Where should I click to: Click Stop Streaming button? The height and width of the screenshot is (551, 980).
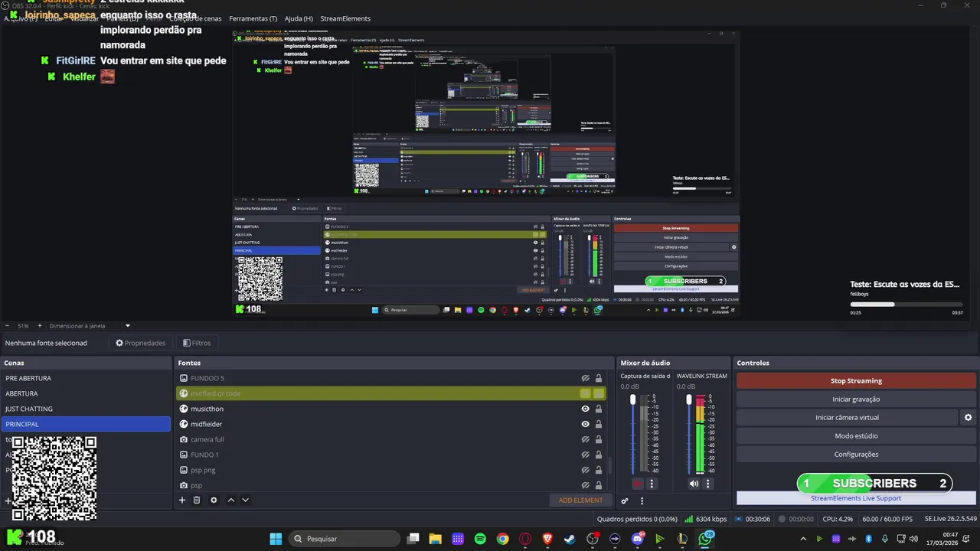(856, 380)
